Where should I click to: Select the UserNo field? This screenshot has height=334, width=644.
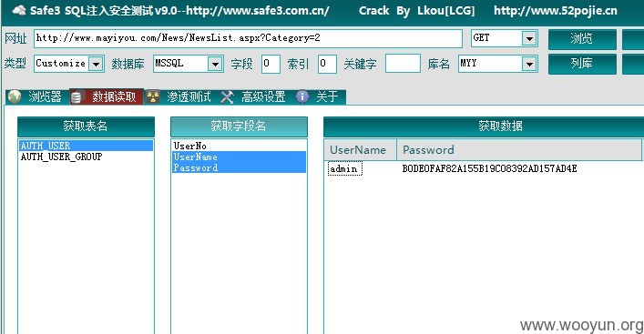(239, 146)
